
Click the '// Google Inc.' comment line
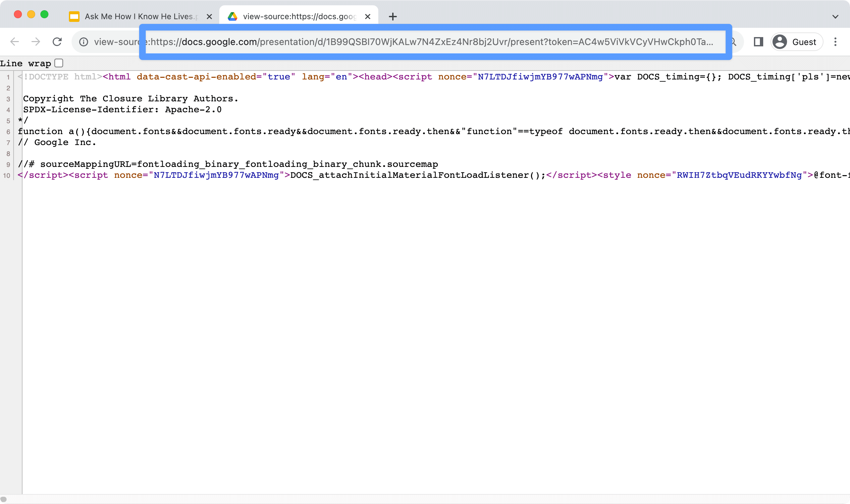(57, 142)
